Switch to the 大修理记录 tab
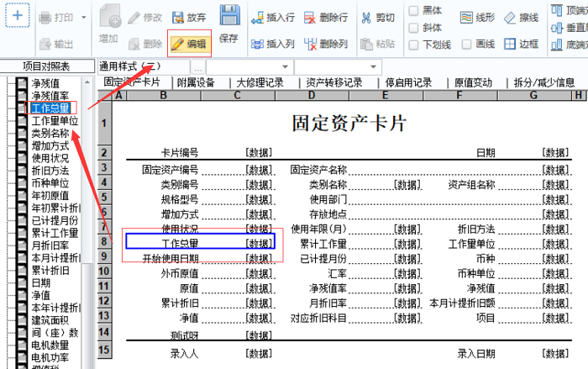588x369 pixels. (x=260, y=82)
